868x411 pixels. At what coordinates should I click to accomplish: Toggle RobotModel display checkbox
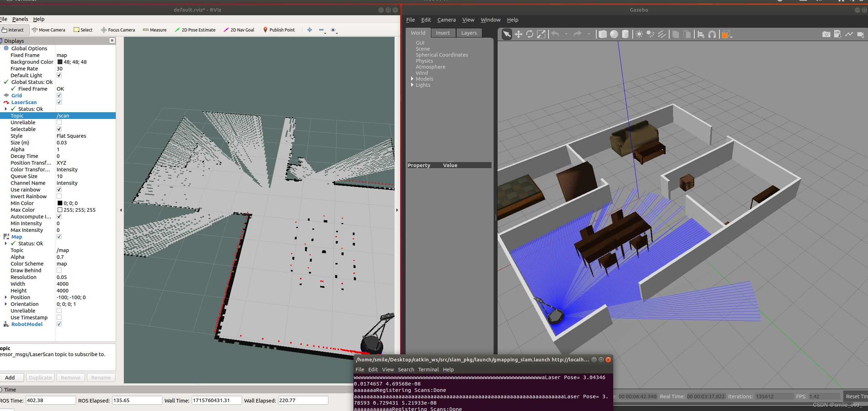click(x=59, y=324)
